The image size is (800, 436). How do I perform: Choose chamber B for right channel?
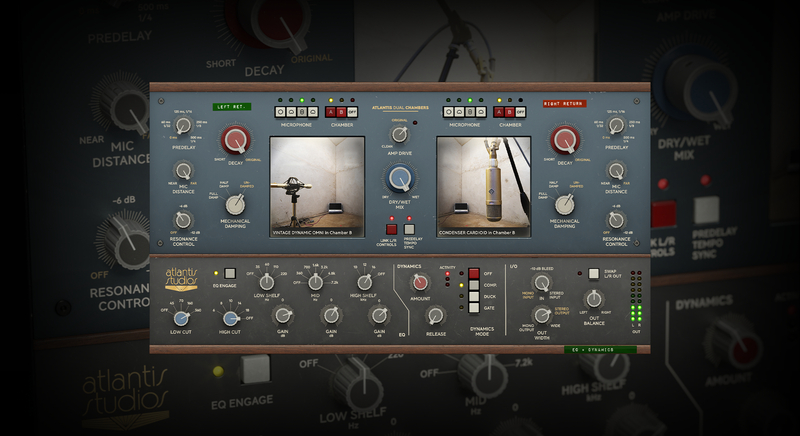click(510, 112)
